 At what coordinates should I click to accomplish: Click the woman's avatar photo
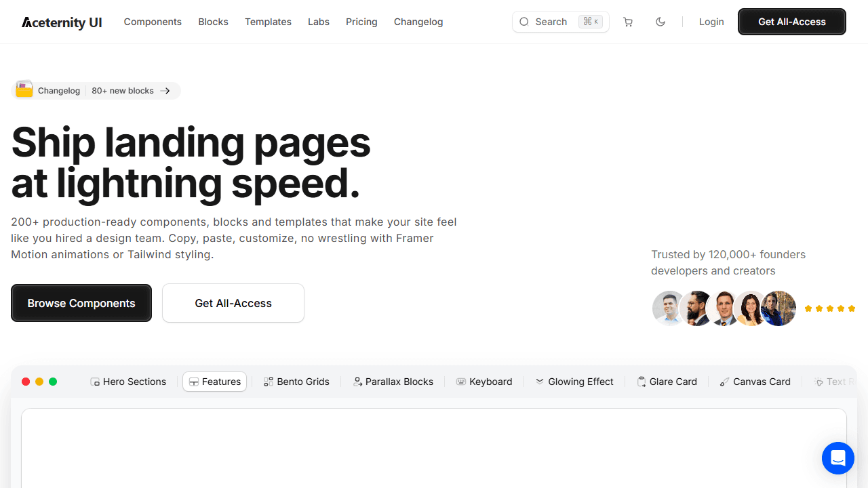751,308
